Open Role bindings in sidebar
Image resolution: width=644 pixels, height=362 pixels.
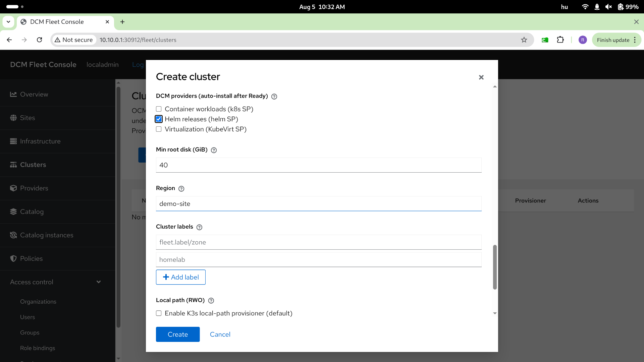pos(38,348)
